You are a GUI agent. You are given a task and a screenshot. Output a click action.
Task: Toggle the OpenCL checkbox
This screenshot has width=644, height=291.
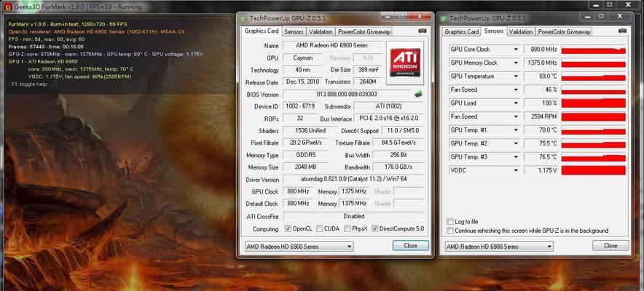coord(288,228)
